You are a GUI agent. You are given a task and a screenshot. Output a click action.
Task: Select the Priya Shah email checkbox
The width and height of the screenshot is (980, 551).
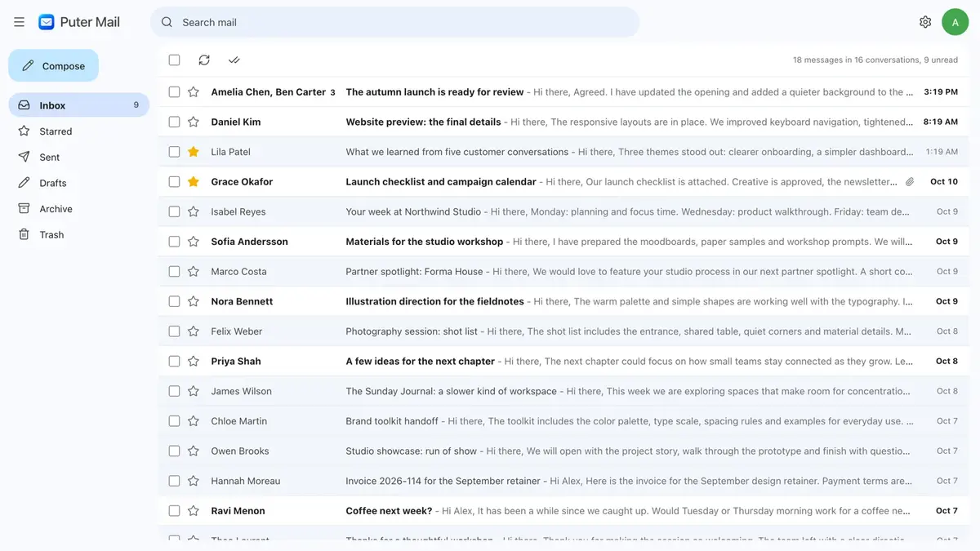[x=174, y=362]
